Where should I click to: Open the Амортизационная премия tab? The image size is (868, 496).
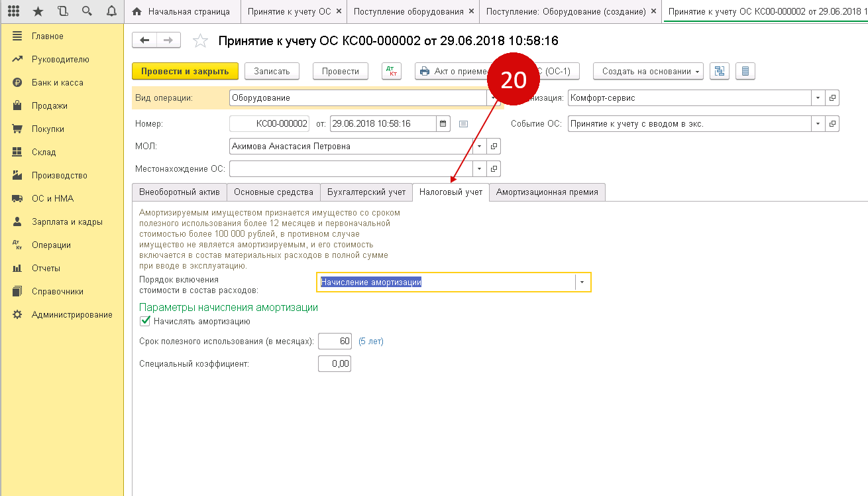pos(547,192)
